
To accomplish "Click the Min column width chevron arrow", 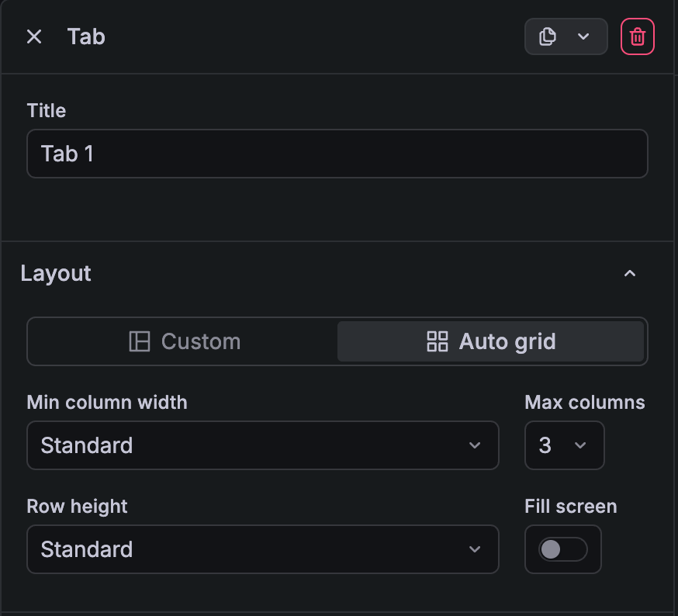I will coord(475,445).
